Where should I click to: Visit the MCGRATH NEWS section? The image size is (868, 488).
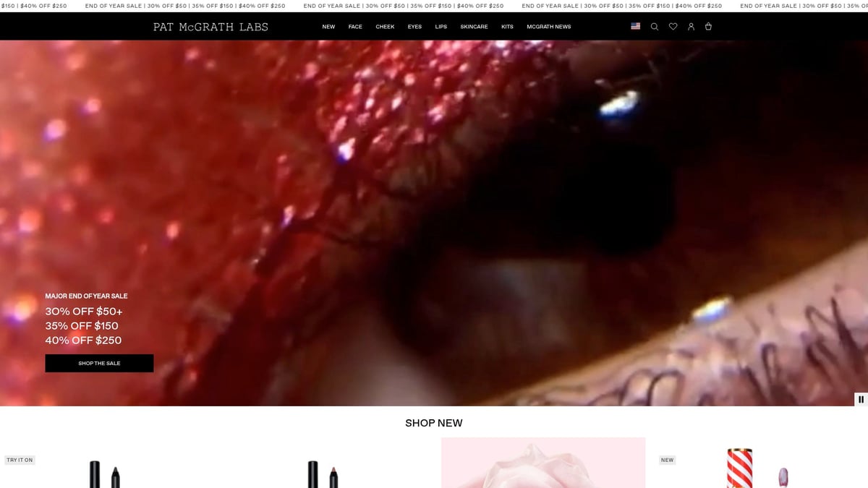(x=549, y=26)
